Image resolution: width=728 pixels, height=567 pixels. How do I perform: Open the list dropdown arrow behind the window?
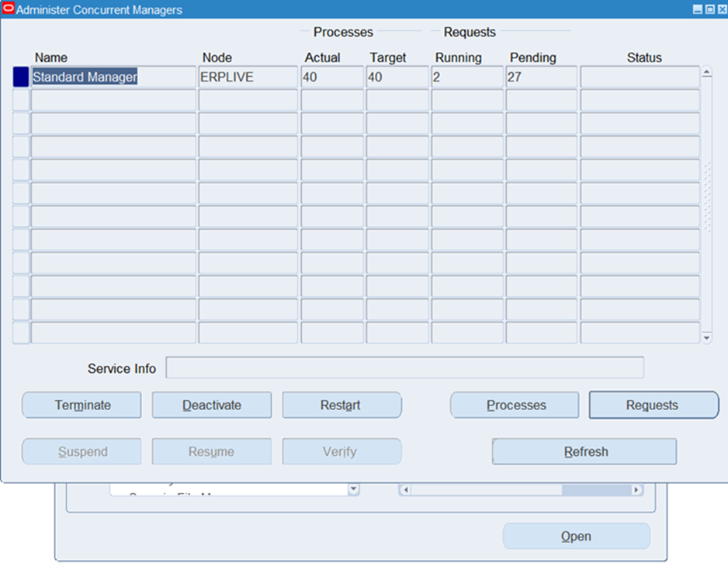click(354, 489)
